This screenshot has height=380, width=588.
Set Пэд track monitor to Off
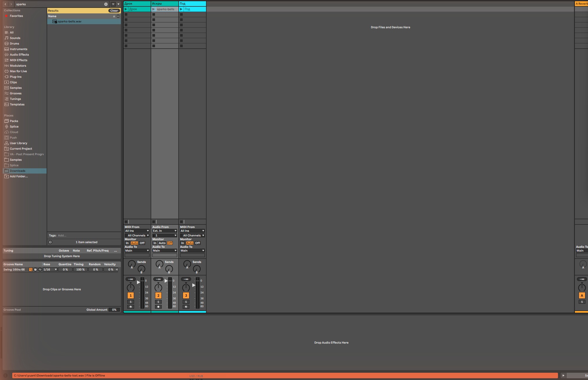197,243
